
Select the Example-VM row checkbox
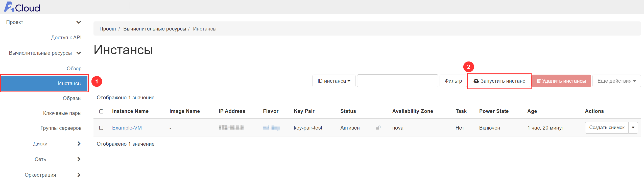pyautogui.click(x=101, y=128)
